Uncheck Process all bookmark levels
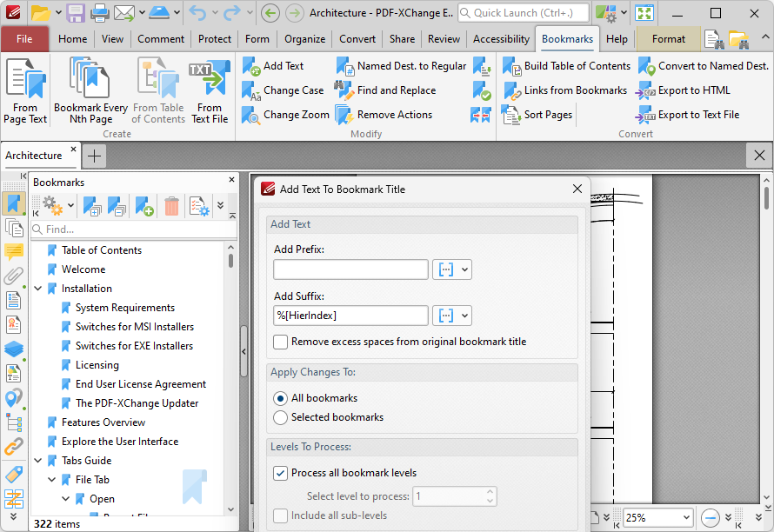Viewport: 774px width, 532px height. [280, 473]
